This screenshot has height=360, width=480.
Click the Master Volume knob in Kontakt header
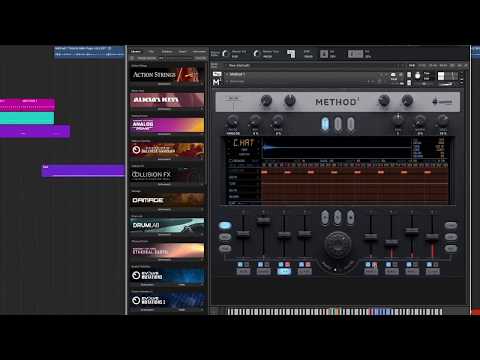pyautogui.click(x=226, y=53)
